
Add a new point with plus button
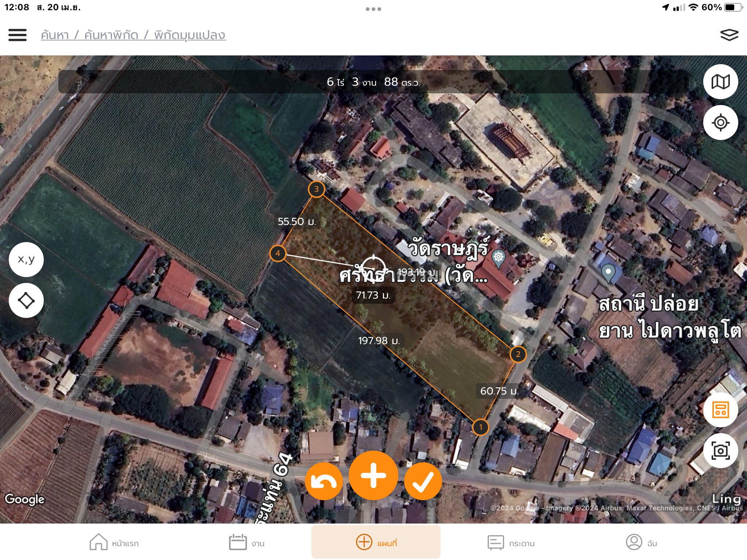pyautogui.click(x=373, y=475)
